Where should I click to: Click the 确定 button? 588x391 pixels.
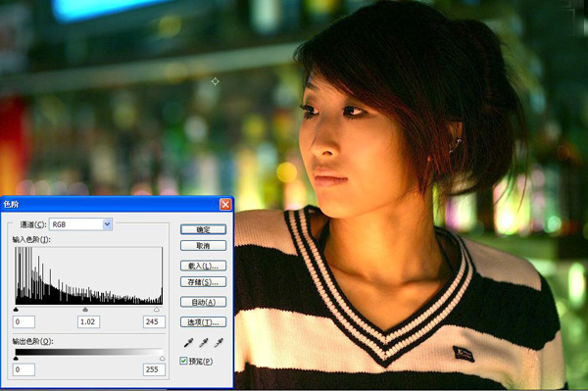(x=203, y=229)
